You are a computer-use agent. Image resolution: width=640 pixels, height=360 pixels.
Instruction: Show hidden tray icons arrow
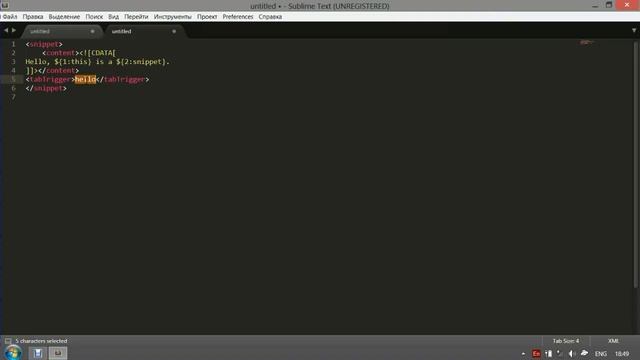pos(523,354)
